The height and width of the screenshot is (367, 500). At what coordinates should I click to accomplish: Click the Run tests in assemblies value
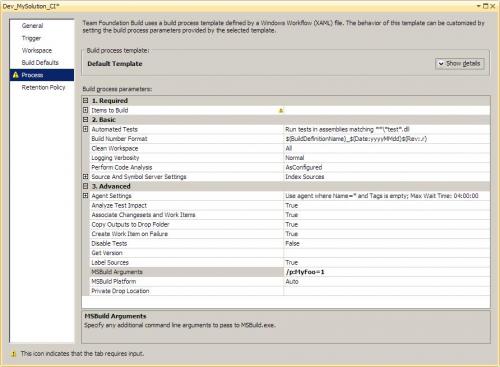point(347,129)
